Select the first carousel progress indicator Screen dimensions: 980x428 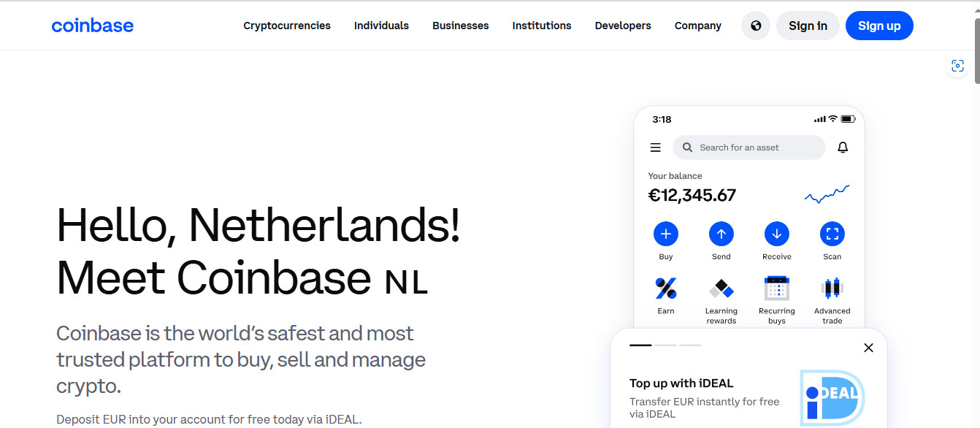point(641,345)
